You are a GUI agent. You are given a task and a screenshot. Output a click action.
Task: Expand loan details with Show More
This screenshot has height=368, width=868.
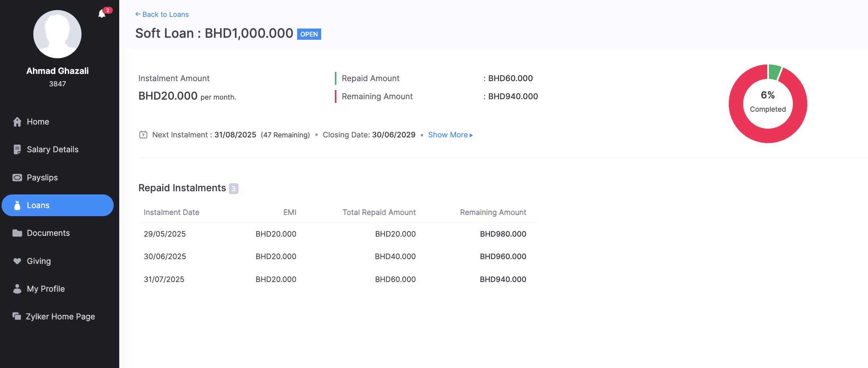450,135
